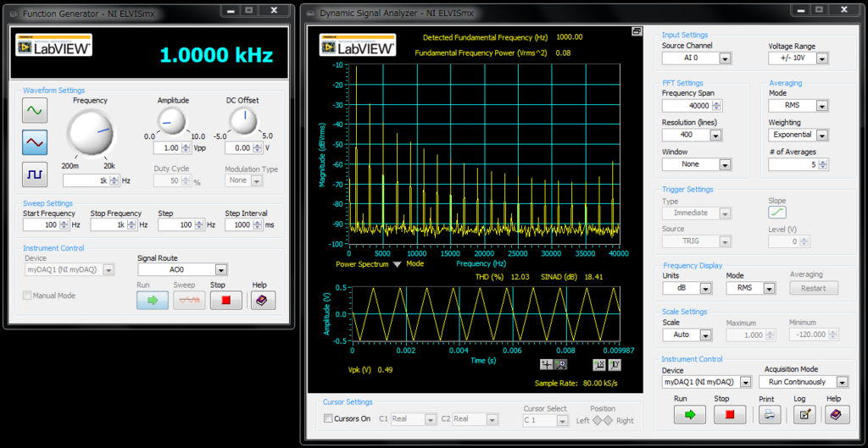Click the # of Averages stepper arrows
868x448 pixels.
tap(824, 164)
